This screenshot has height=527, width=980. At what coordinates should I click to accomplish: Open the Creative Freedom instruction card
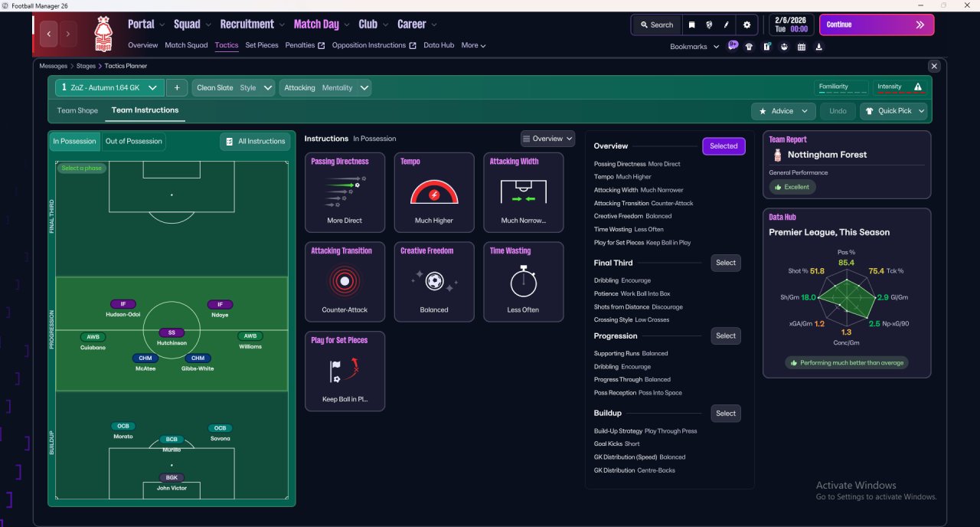click(x=434, y=282)
